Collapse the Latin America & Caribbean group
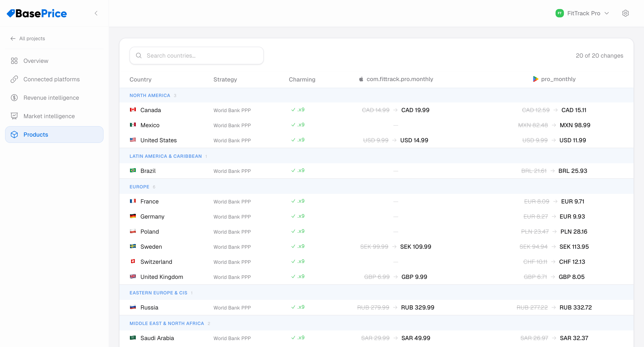Image resolution: width=644 pixels, height=347 pixels. click(376, 156)
